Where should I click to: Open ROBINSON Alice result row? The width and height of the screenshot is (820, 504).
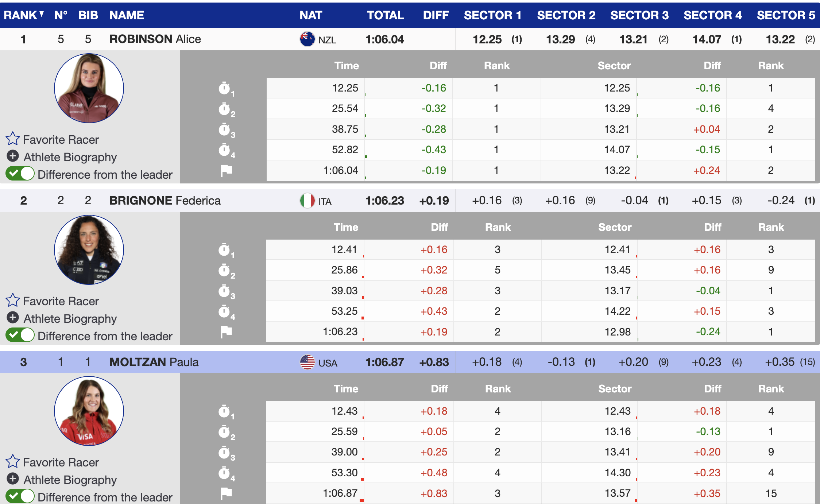coord(410,39)
